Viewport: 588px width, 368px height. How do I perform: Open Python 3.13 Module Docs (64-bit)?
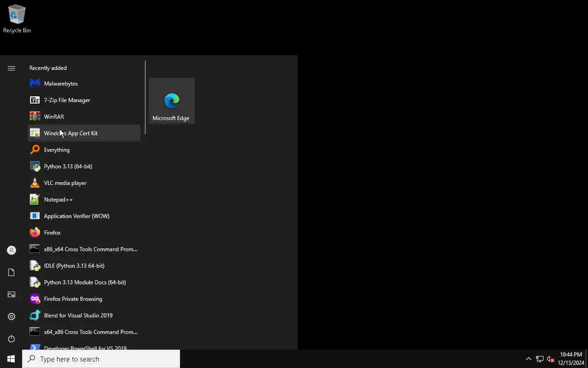coord(84,282)
